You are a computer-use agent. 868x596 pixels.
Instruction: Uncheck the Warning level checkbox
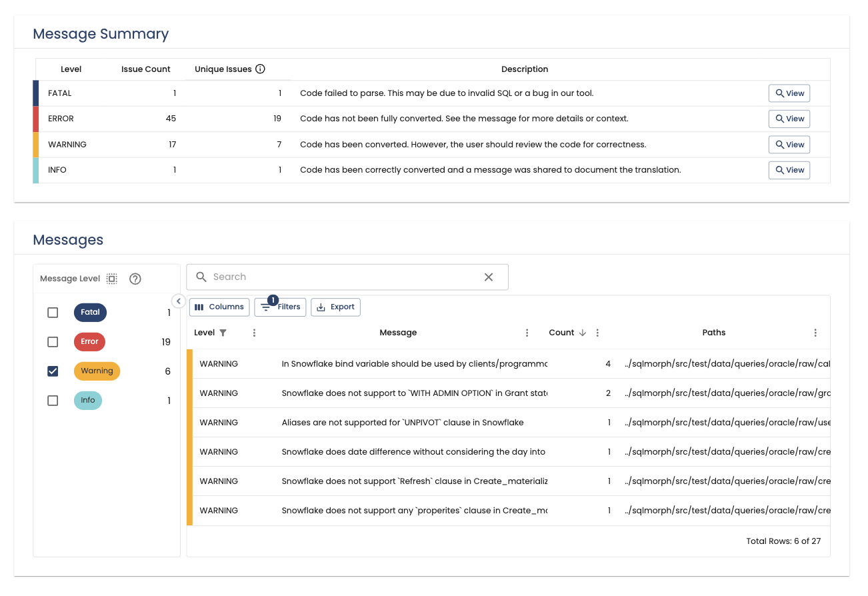pos(53,371)
